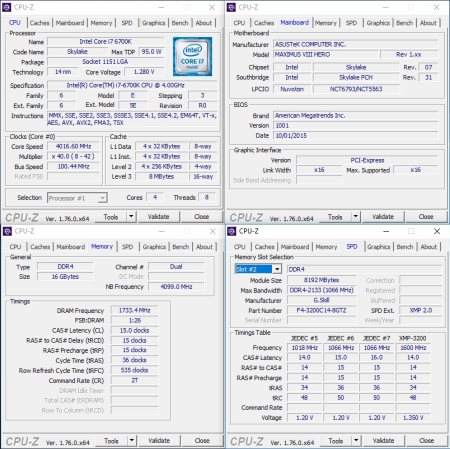Click Validate button in the Mainboard window
This screenshot has width=450, height=449.
tap(383, 217)
